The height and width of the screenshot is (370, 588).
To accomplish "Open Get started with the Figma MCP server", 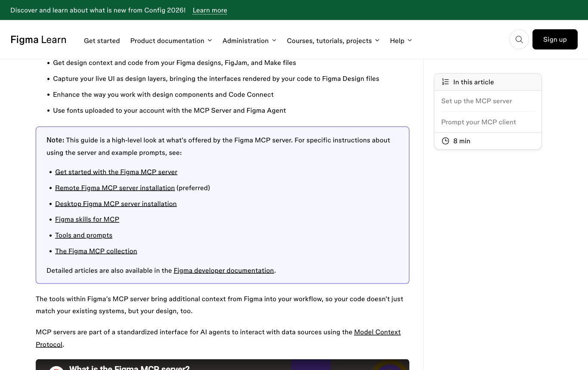I will 116,172.
